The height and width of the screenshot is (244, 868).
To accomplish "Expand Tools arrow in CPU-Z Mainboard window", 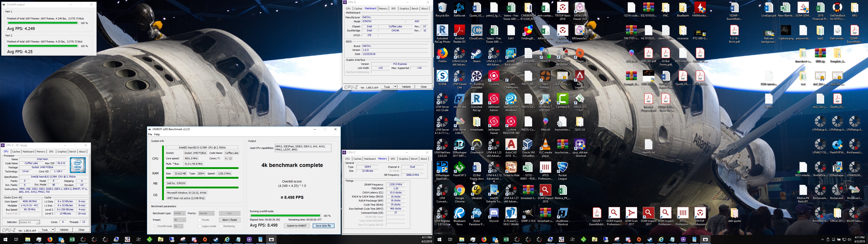I will 395,87.
